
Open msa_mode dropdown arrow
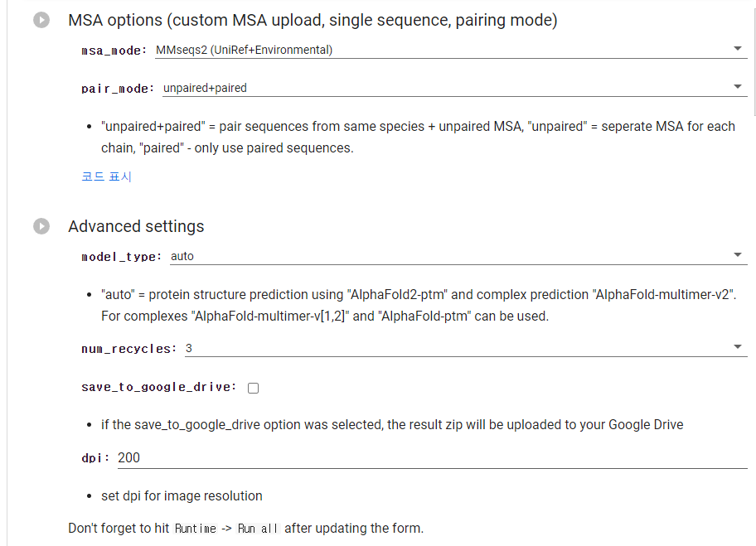tap(737, 49)
